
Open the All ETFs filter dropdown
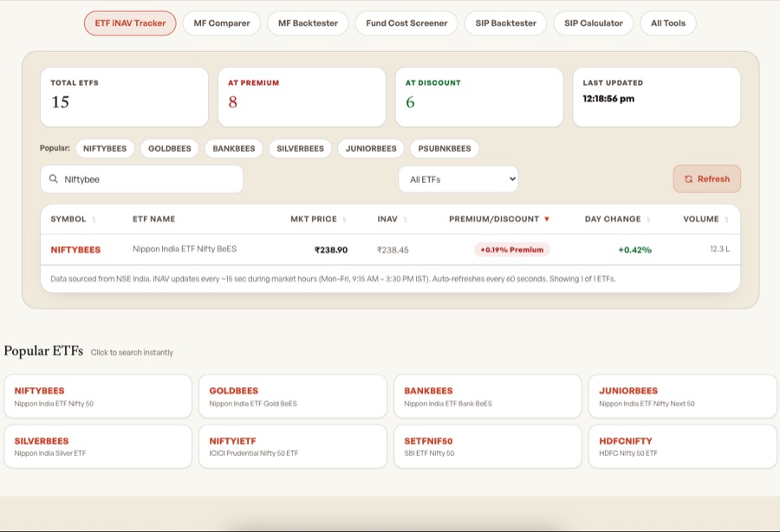point(458,179)
